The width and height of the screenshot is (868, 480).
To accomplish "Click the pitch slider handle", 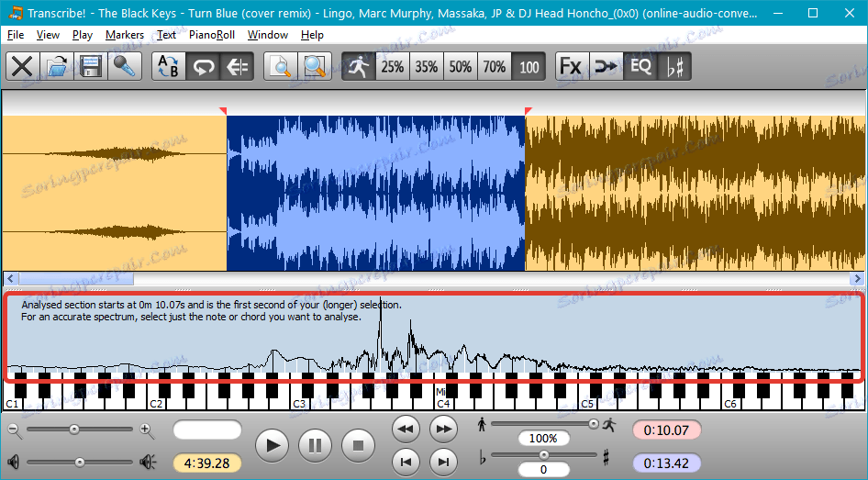I will click(x=544, y=455).
